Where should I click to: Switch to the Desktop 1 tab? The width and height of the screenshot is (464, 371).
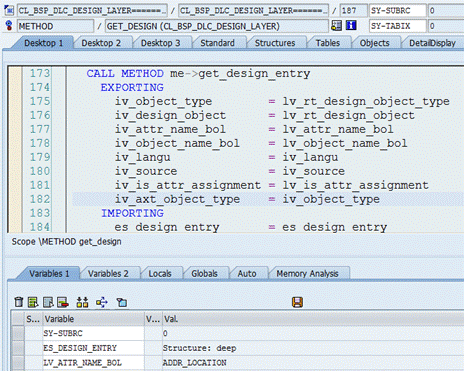point(43,43)
